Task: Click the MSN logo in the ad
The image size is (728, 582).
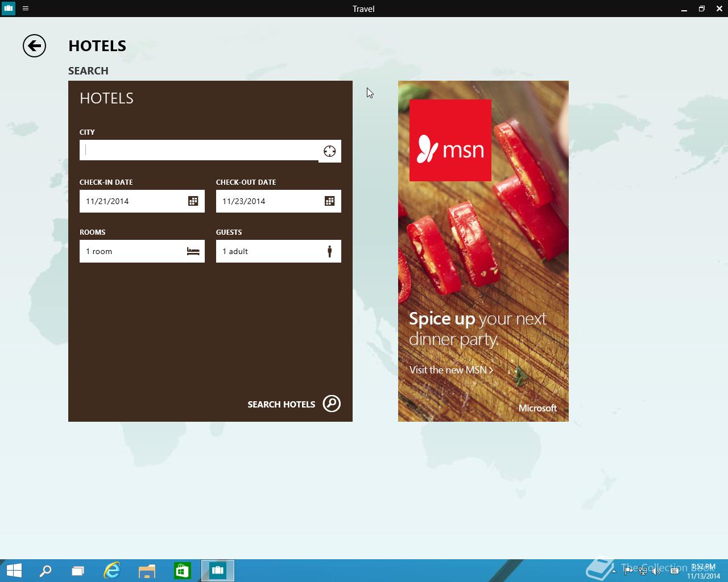Action: tap(450, 140)
